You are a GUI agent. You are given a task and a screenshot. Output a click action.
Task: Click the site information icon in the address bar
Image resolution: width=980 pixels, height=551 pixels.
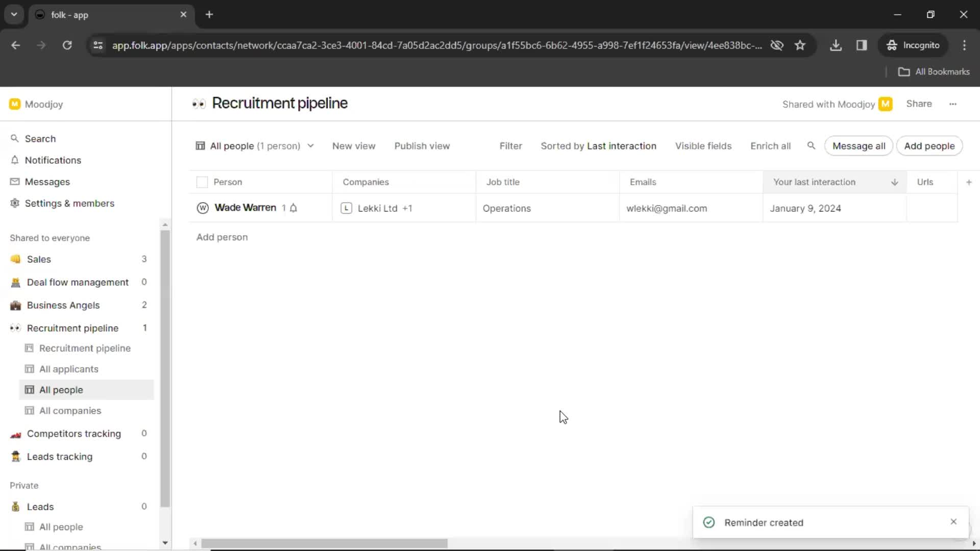point(98,45)
